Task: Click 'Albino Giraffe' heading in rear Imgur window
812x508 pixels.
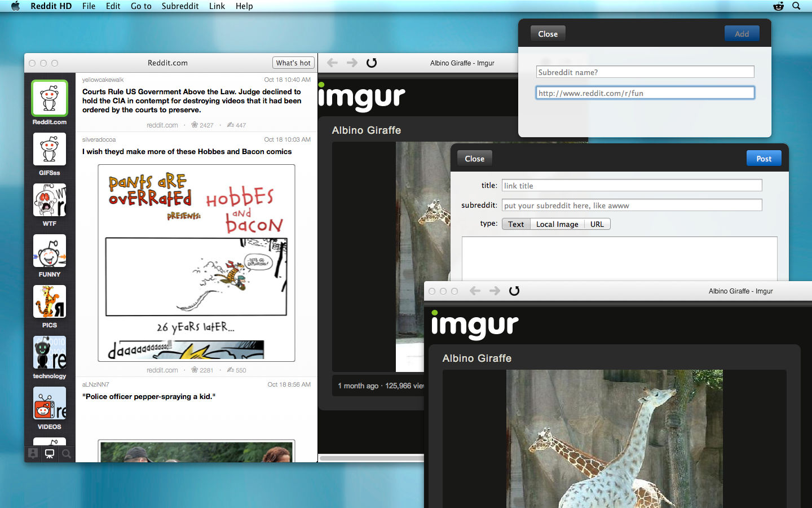Action: [367, 130]
